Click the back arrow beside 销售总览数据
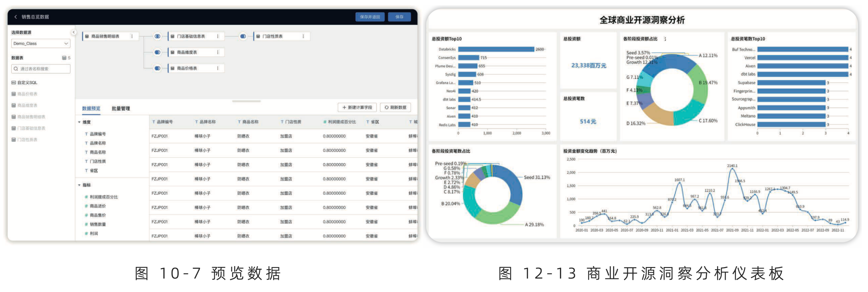 (x=15, y=17)
